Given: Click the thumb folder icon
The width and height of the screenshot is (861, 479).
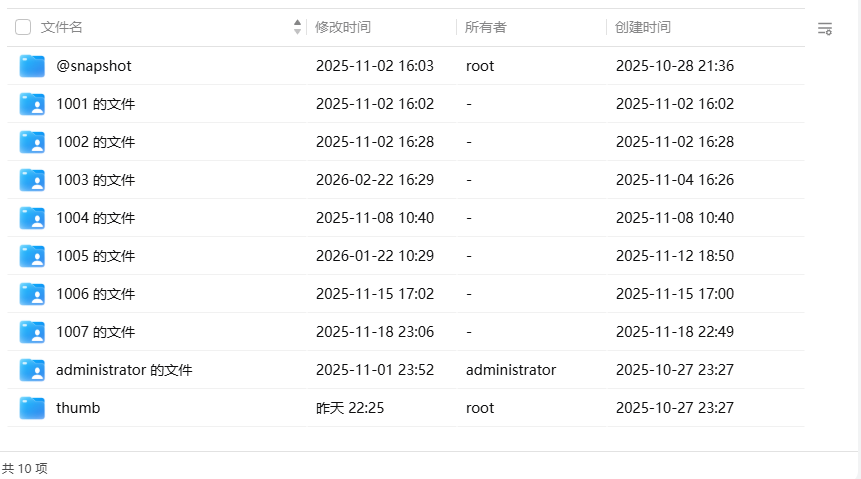Looking at the screenshot, I should coord(32,408).
